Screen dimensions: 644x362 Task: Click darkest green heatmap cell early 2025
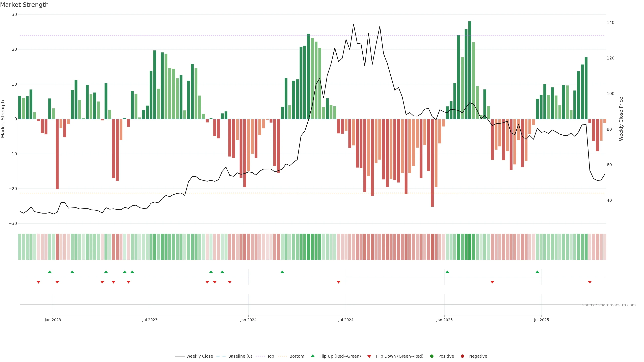click(470, 247)
